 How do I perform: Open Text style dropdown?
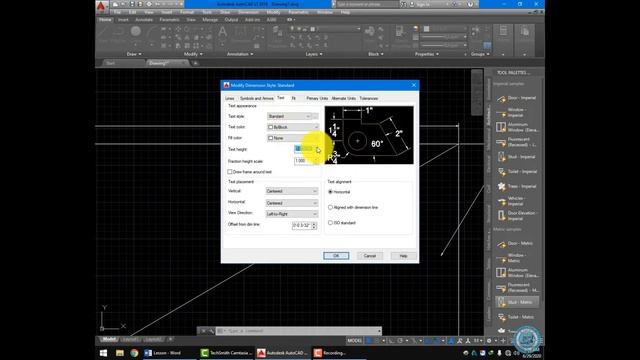289,116
